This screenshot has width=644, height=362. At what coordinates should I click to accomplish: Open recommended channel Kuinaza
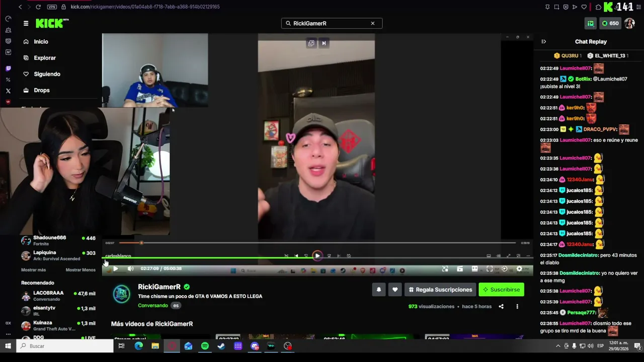(x=58, y=325)
